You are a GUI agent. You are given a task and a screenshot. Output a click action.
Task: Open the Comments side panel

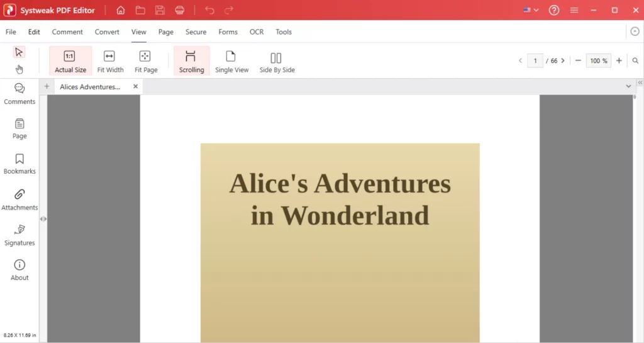(x=19, y=94)
